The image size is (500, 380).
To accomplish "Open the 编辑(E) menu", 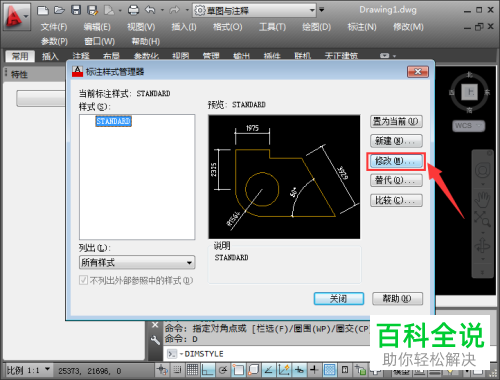I will (97, 27).
